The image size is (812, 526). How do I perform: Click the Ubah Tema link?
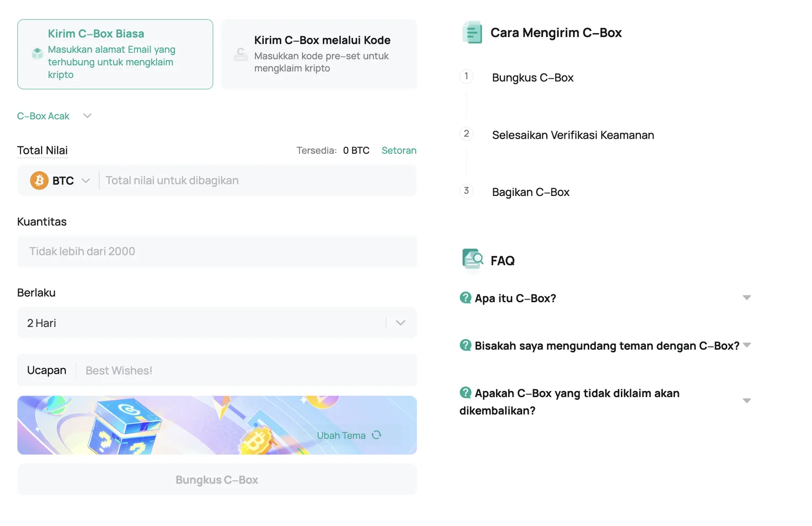click(341, 436)
